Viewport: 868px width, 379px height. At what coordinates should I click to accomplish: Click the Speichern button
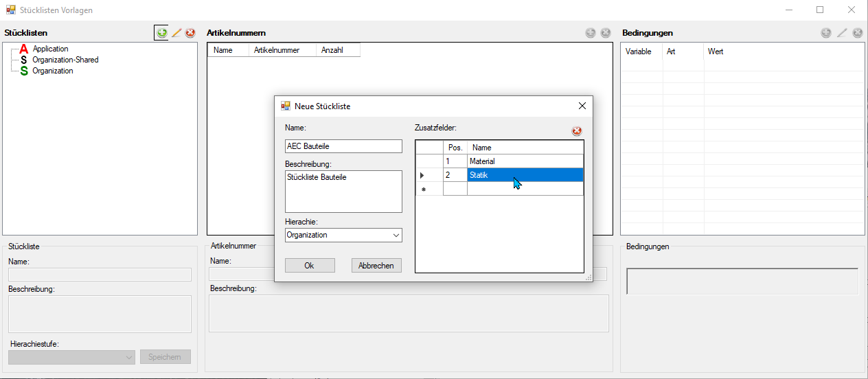tap(165, 357)
